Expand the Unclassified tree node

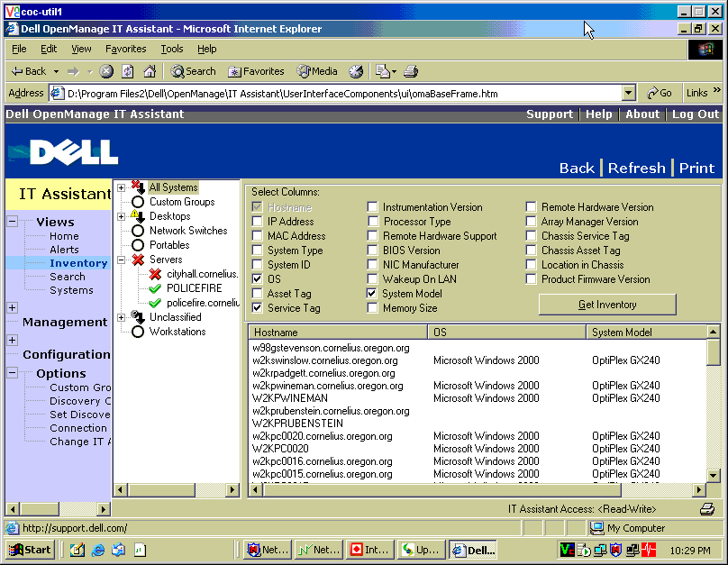tap(121, 317)
